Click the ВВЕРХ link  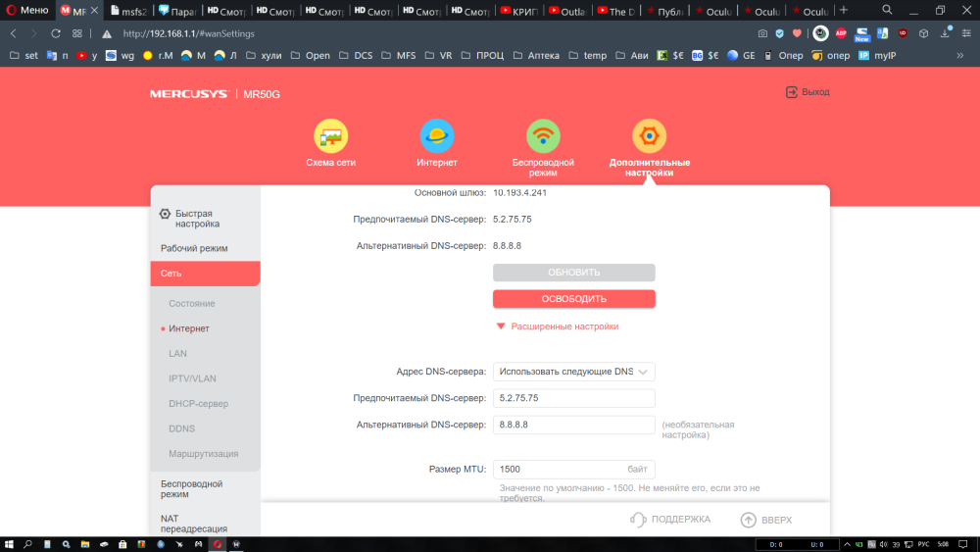coord(776,520)
